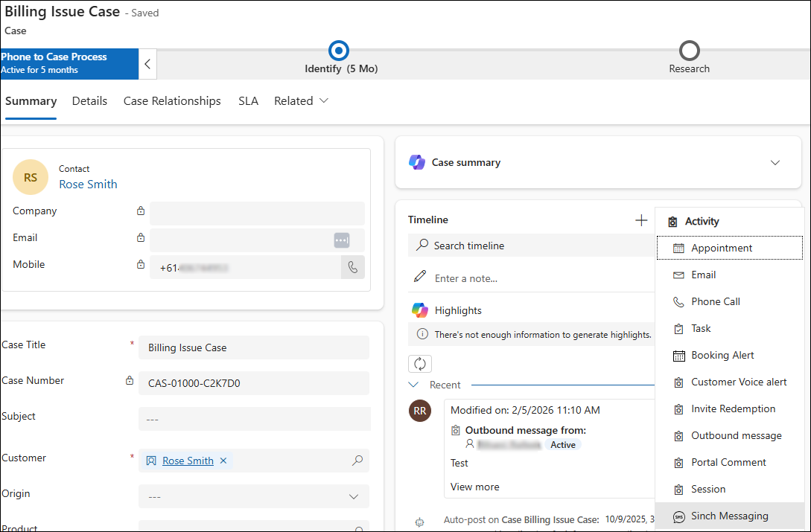Image resolution: width=811 pixels, height=532 pixels.
Task: Click the phone call icon beside Mobile field
Action: point(353,267)
